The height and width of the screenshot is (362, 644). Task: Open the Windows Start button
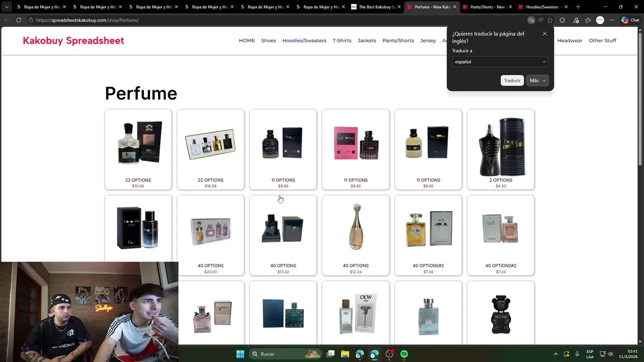click(x=240, y=354)
